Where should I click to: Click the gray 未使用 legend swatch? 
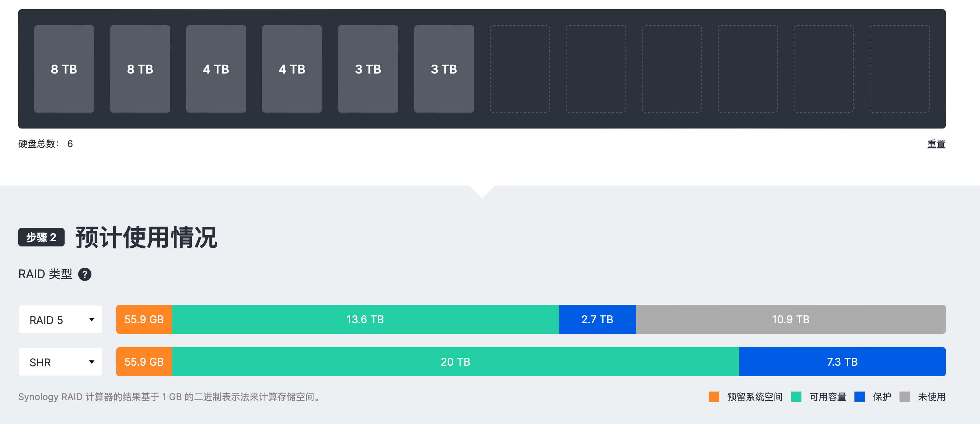point(905,397)
